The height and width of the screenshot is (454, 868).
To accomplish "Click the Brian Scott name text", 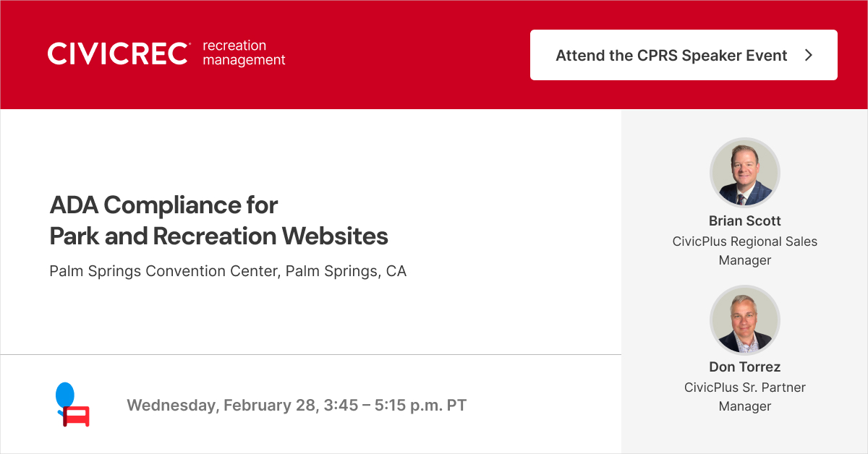I will [x=744, y=221].
